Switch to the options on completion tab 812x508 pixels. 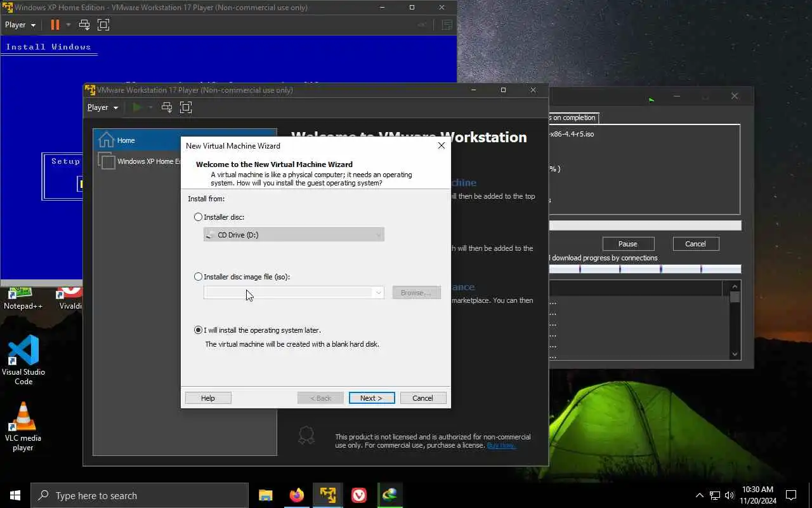click(573, 117)
